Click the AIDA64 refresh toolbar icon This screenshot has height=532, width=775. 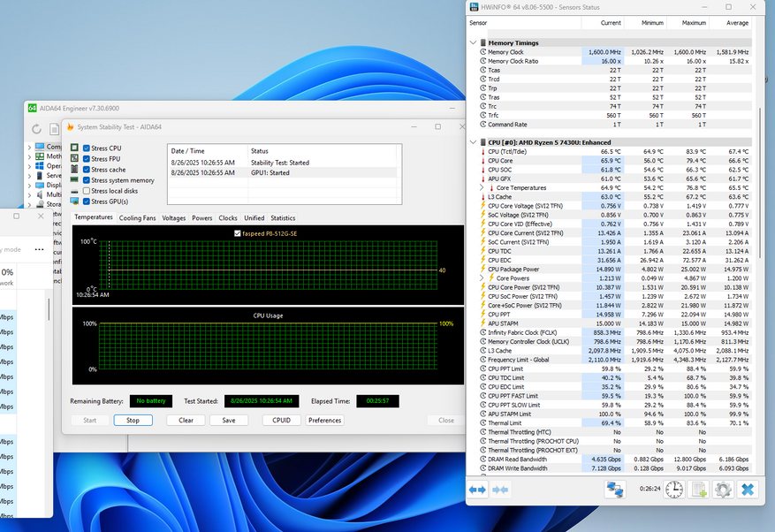coord(36,128)
